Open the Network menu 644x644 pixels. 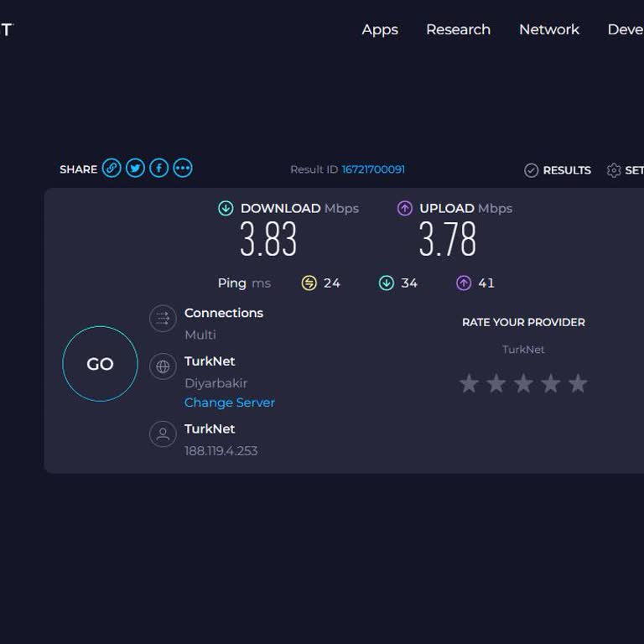coord(549,29)
